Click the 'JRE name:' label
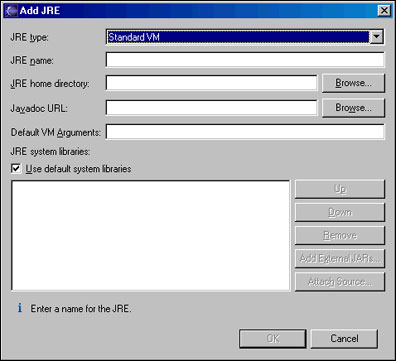The height and width of the screenshot is (361, 396). click(32, 61)
